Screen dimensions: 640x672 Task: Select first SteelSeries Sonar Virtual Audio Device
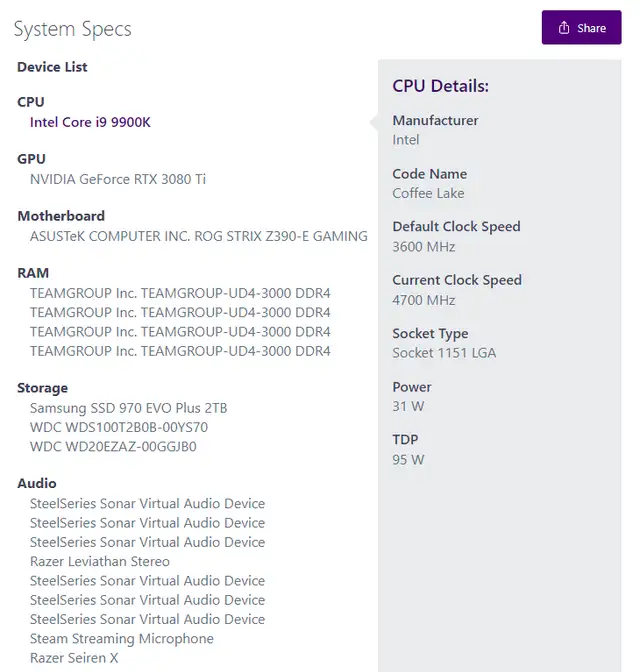pyautogui.click(x=147, y=504)
